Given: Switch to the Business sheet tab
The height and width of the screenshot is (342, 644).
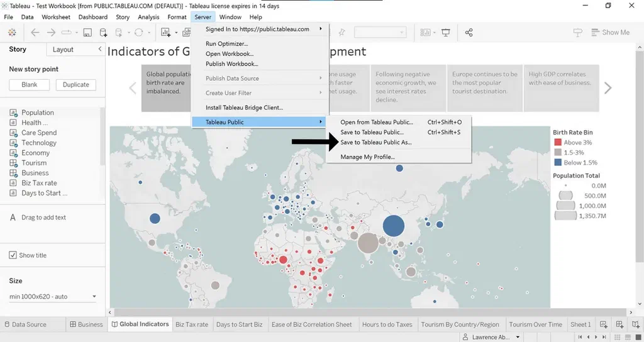Looking at the screenshot, I should (x=86, y=324).
